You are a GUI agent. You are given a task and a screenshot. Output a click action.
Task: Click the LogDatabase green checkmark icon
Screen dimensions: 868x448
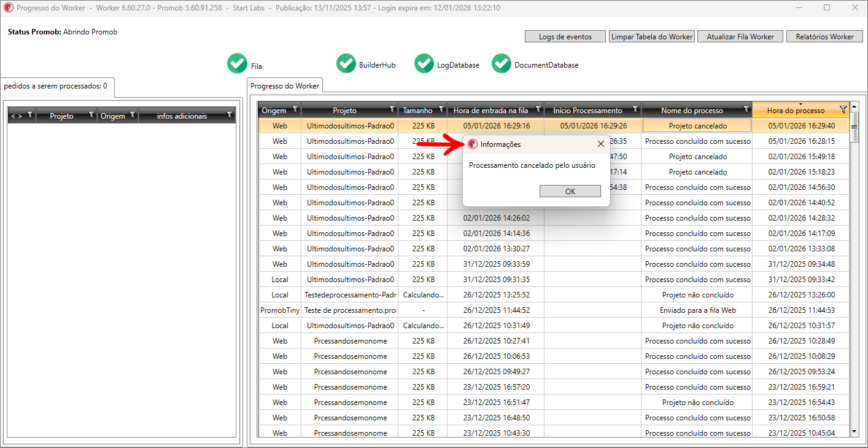[x=424, y=63]
